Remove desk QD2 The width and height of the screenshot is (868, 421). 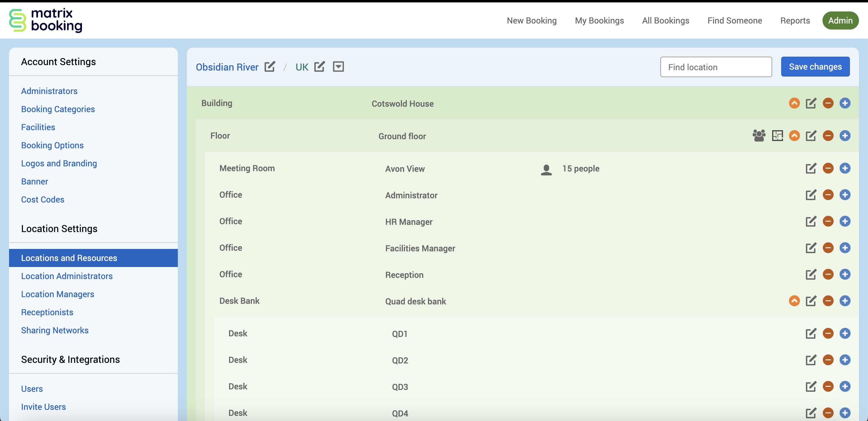point(828,360)
